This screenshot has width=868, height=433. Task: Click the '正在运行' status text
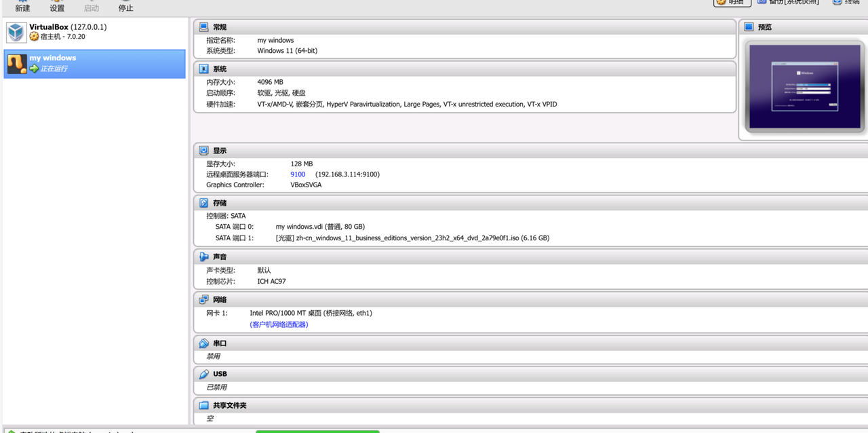[x=54, y=69]
